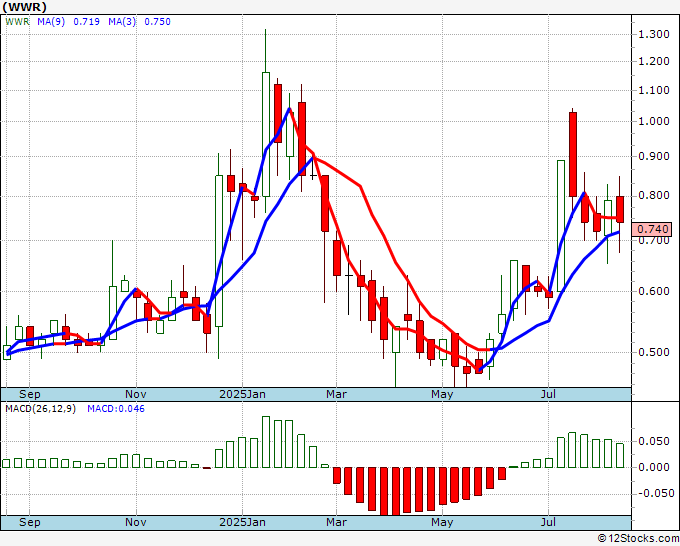Viewport: 680px width, 546px height.
Task: Click the 0.500 price axis label
Action: [x=654, y=352]
